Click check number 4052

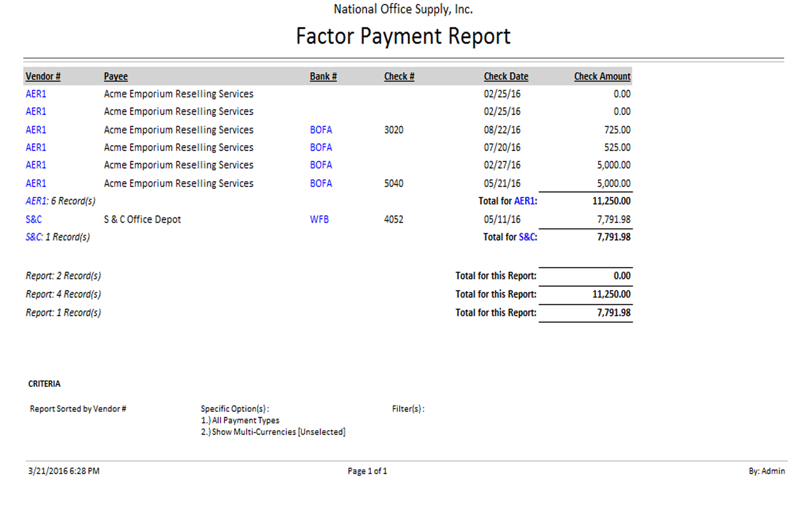pos(393,219)
